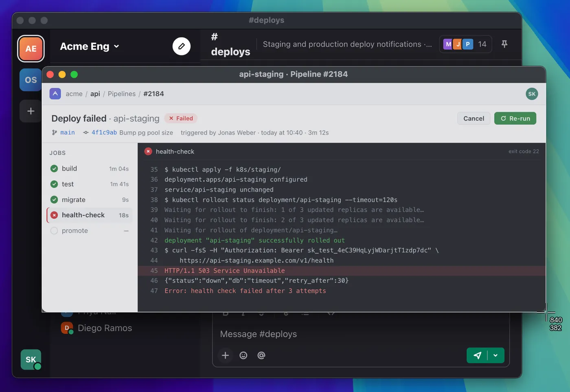Image resolution: width=570 pixels, height=392 pixels.
Task: Select the promote job
Action: tap(90, 230)
